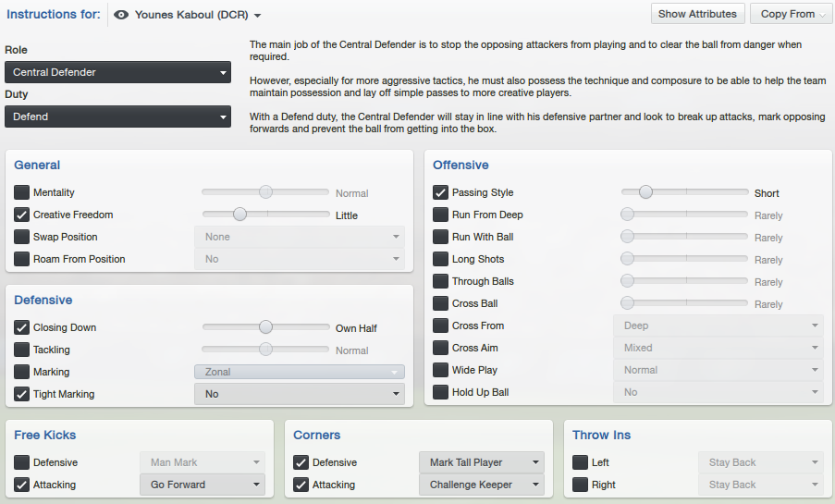Expand the Defend duty dropdown

tap(117, 117)
